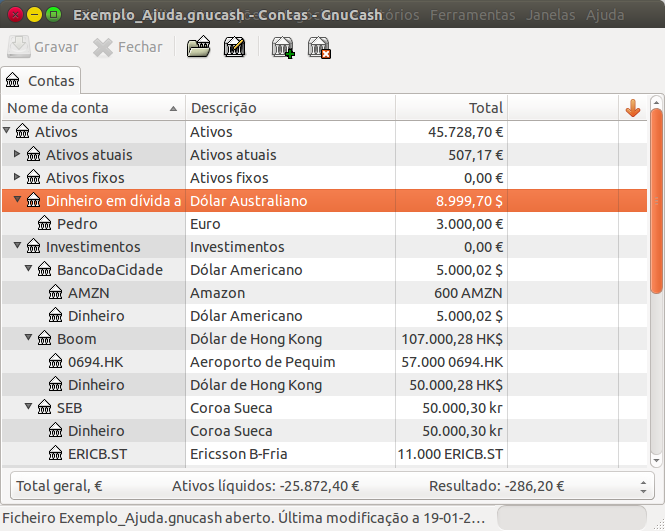
Task: Click the Ativos líquidos summary value
Action: [x=265, y=486]
